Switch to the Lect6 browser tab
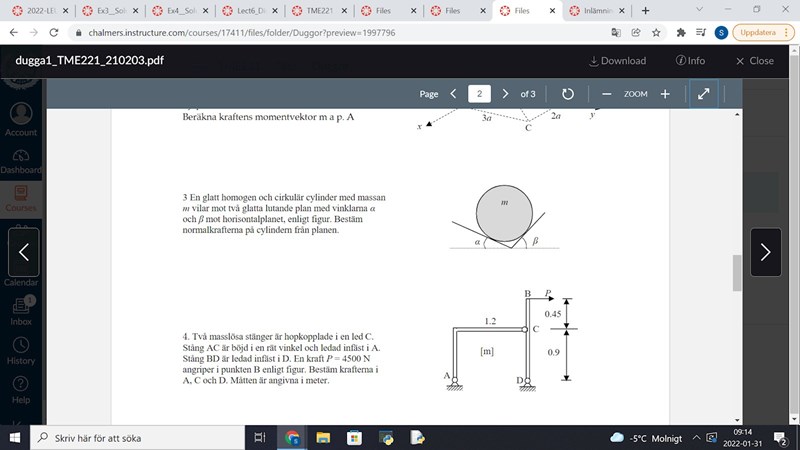The image size is (800, 450). point(250,10)
